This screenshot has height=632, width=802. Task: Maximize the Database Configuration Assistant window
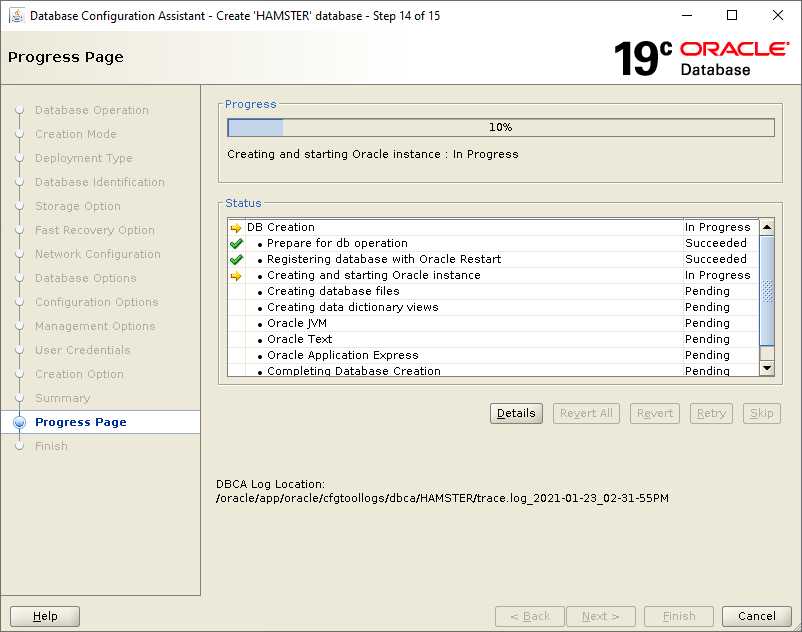[x=732, y=15]
